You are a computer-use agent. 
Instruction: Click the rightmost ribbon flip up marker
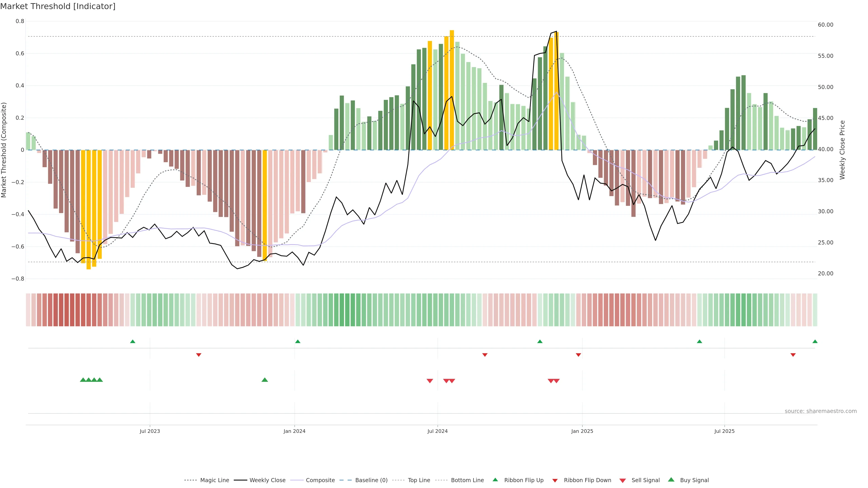click(x=815, y=342)
